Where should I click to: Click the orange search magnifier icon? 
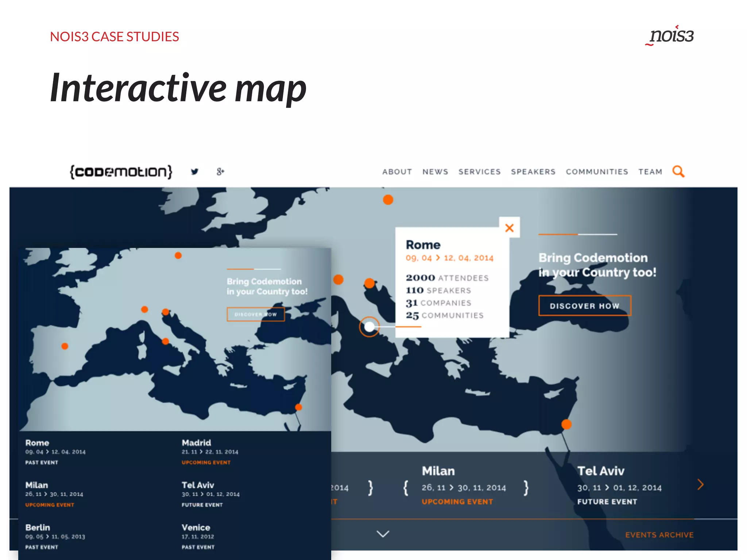coord(678,171)
